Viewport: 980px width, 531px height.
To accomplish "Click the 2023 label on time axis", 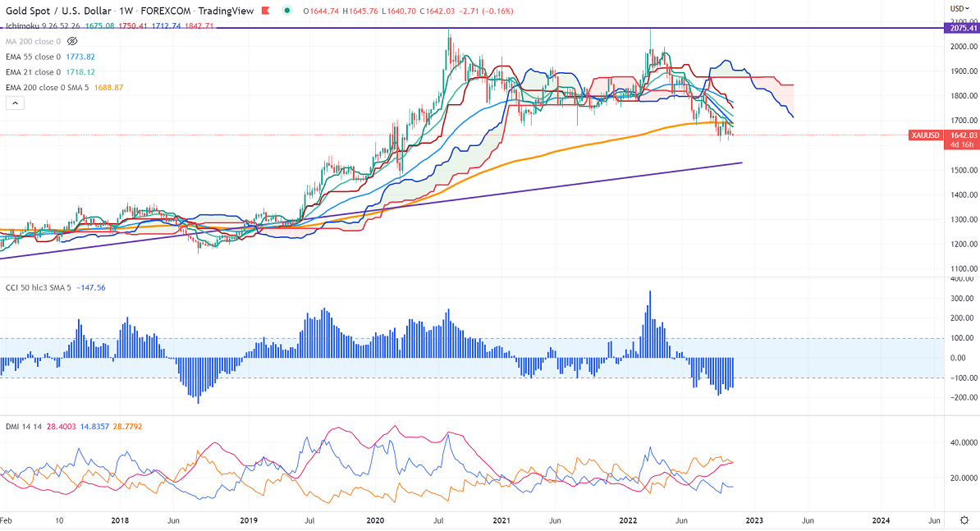I will (x=754, y=520).
